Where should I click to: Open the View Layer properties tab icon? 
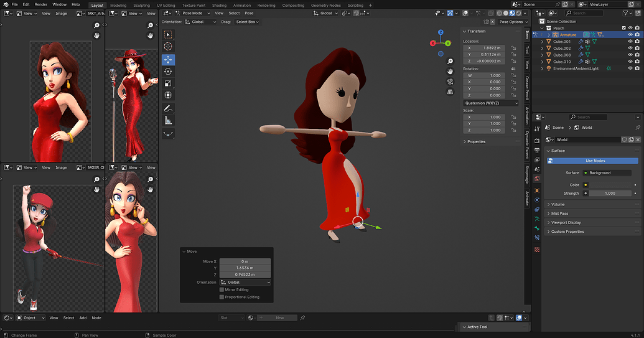pos(537,160)
